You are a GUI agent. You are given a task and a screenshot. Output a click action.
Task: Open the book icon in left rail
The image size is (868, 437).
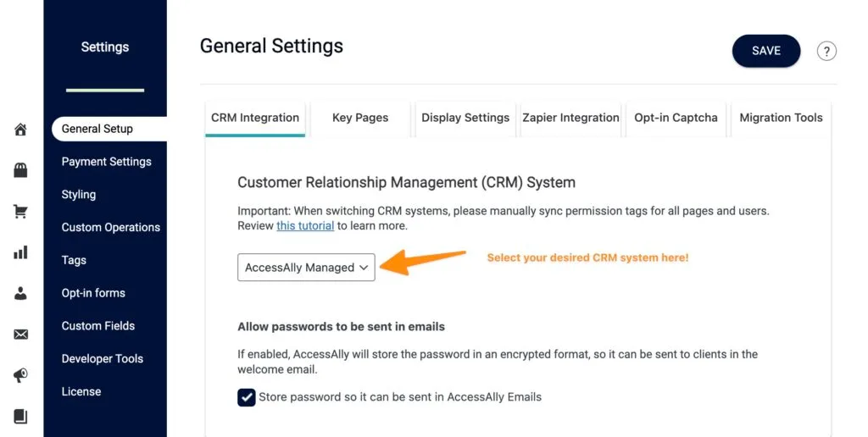21,416
